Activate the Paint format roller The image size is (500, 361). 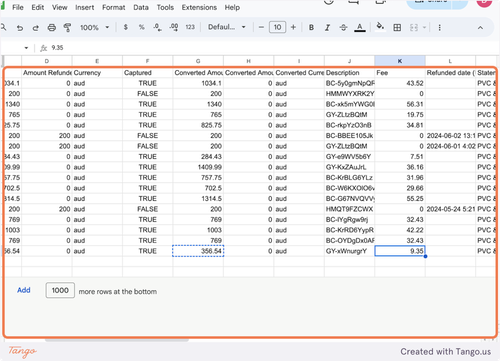point(67,28)
